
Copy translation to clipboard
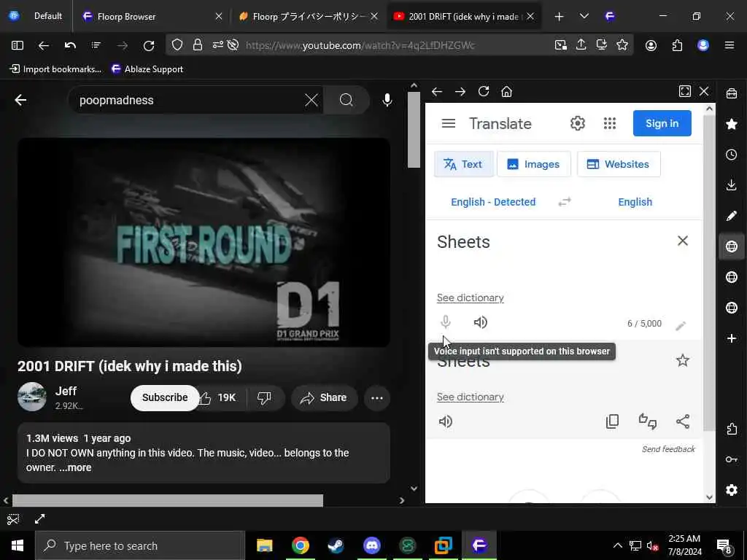pos(612,421)
